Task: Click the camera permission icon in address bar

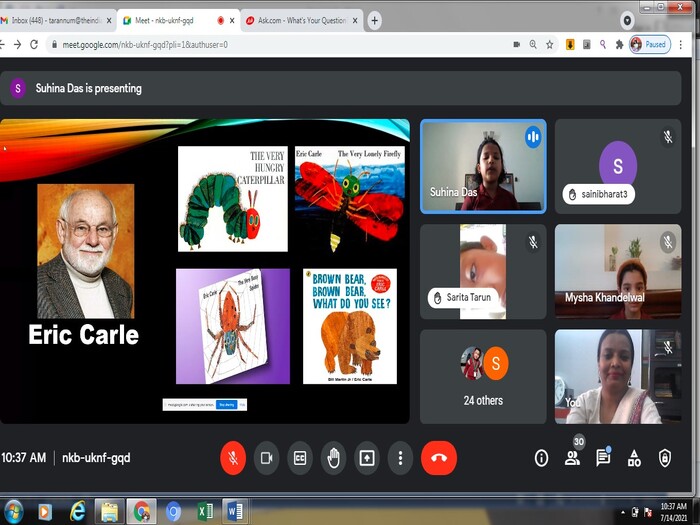Action: coord(517,45)
